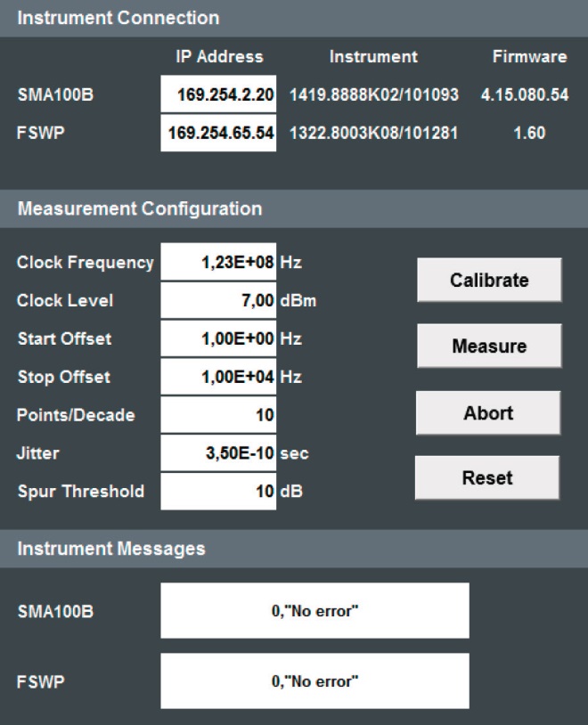Change the Points/Decade value
588x725 pixels.
(x=218, y=415)
